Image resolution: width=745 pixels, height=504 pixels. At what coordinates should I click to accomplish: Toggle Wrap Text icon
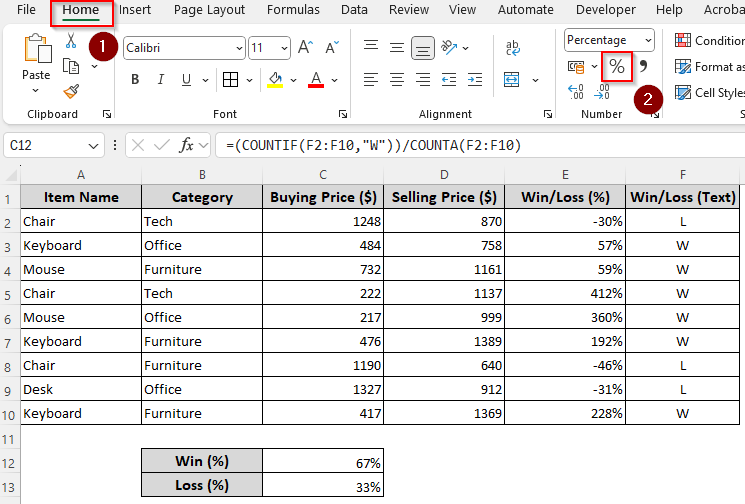[512, 48]
